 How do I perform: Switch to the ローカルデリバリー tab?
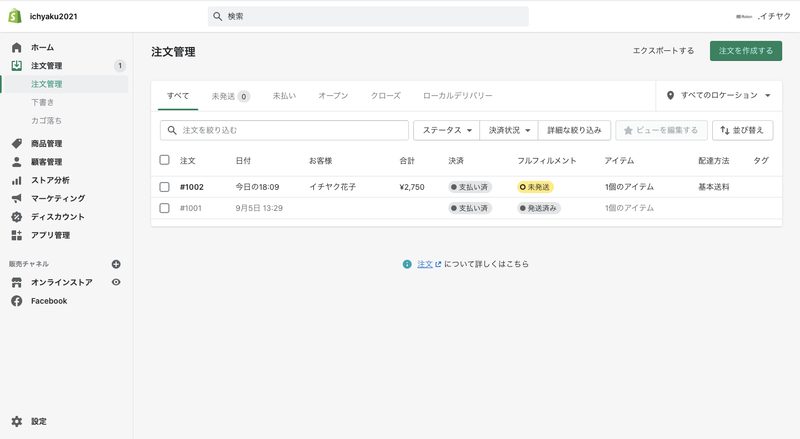458,95
